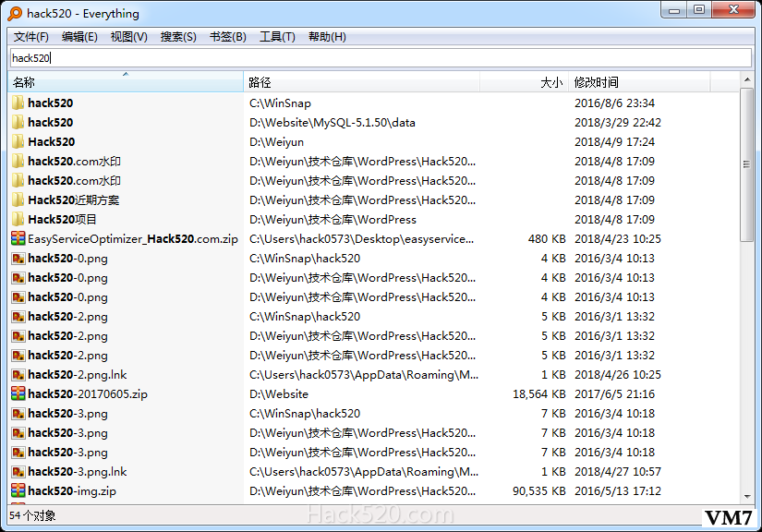Click the scrollbar up arrow
The image size is (762, 532).
click(x=747, y=79)
